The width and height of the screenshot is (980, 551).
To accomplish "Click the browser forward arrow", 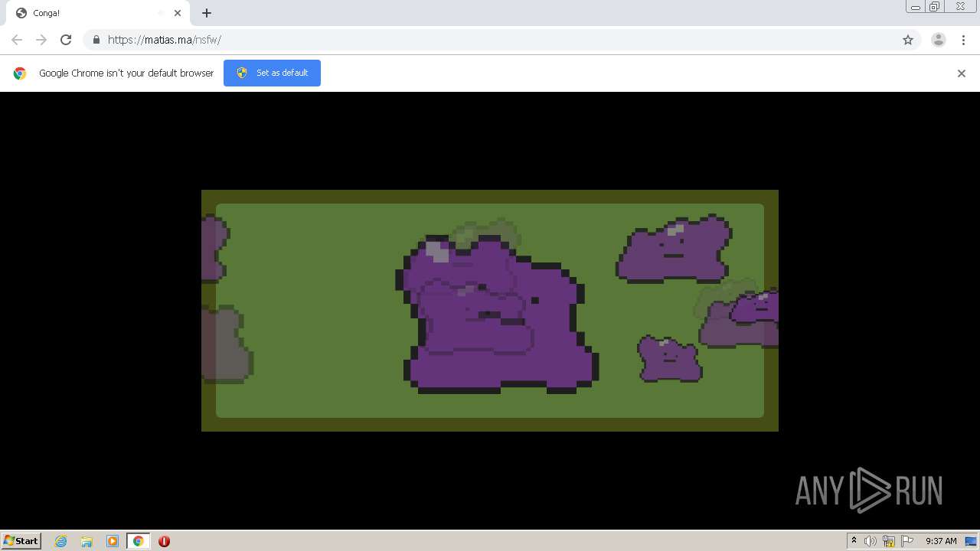I will point(41,40).
